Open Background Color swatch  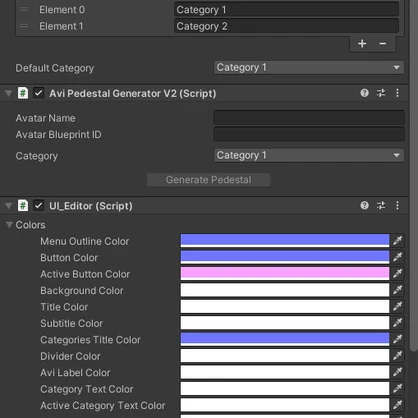(x=285, y=290)
